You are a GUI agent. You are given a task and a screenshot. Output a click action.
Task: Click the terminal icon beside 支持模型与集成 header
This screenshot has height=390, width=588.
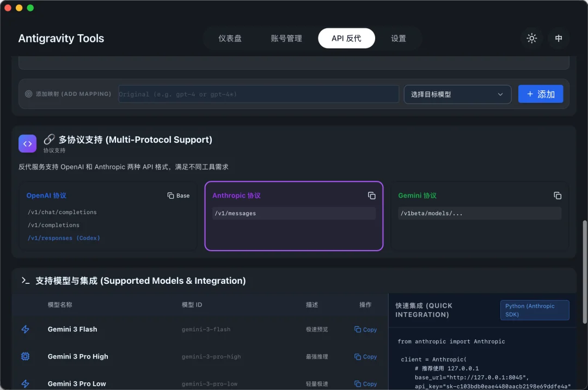click(x=25, y=280)
